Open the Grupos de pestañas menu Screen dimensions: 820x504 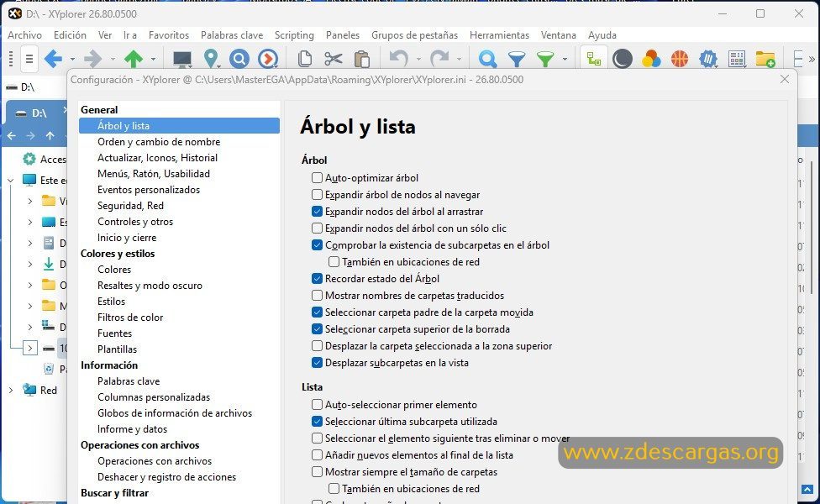[x=415, y=35]
